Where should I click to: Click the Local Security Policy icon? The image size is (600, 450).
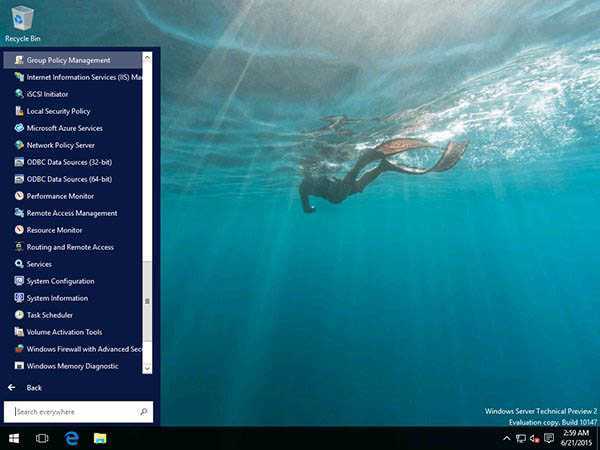click(x=19, y=111)
